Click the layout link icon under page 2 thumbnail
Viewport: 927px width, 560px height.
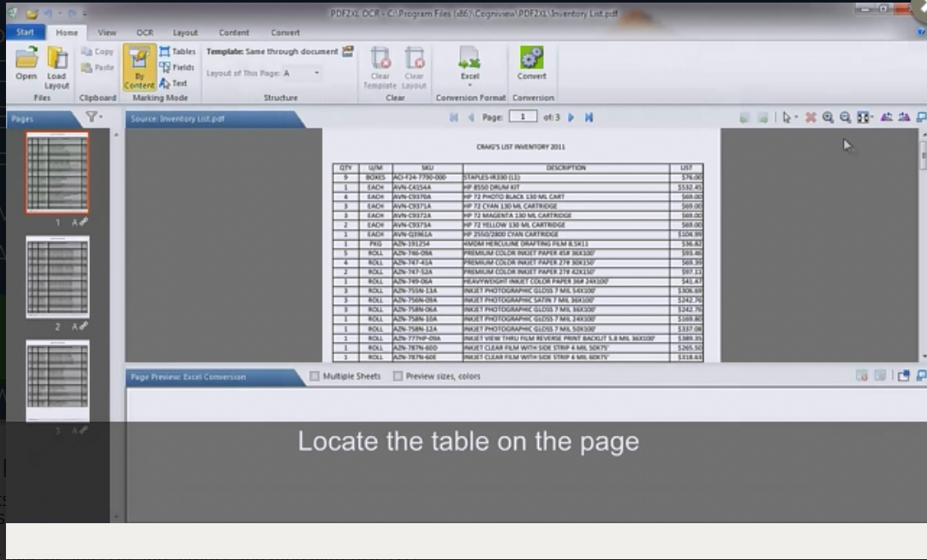point(84,326)
